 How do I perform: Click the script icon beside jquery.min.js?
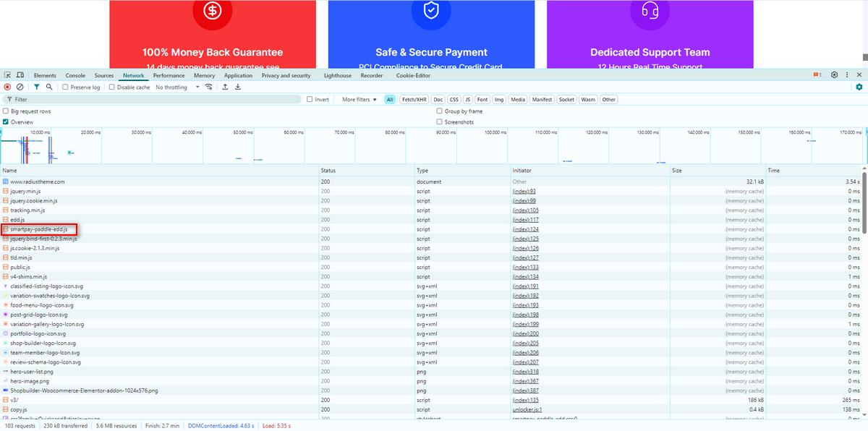pyautogui.click(x=6, y=191)
